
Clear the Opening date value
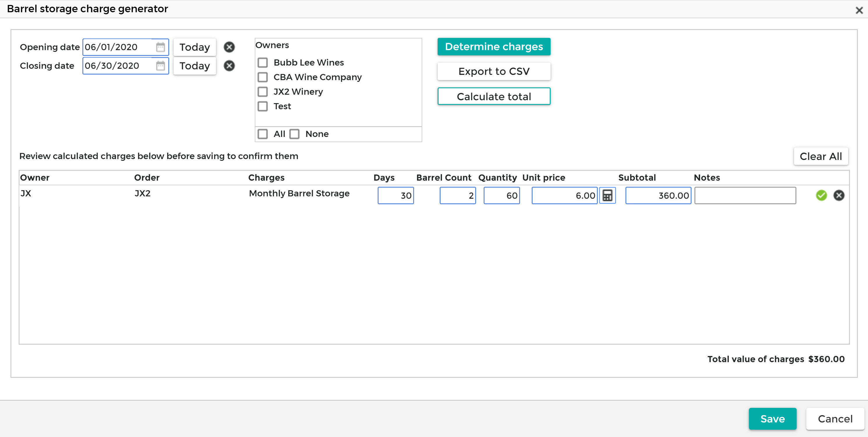(229, 47)
